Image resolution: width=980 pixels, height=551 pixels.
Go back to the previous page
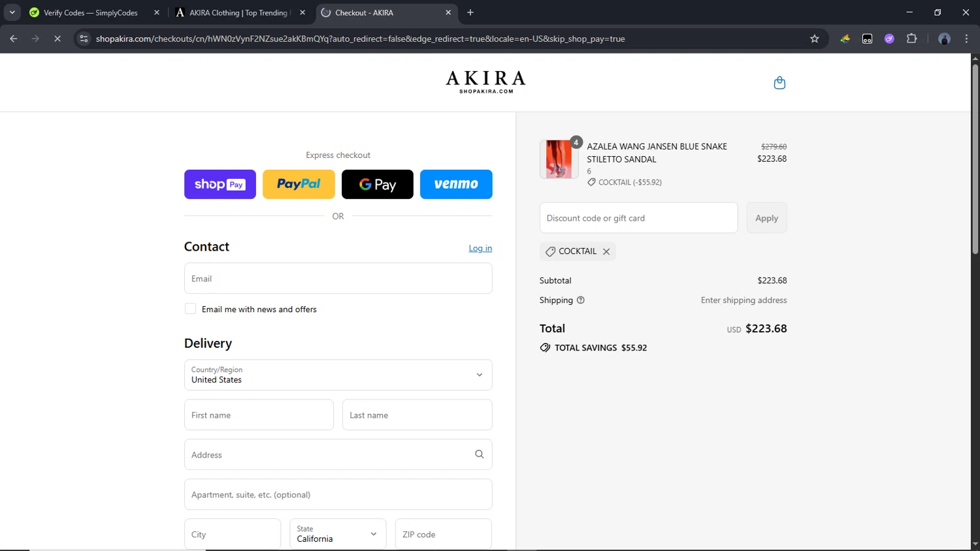tap(14, 39)
